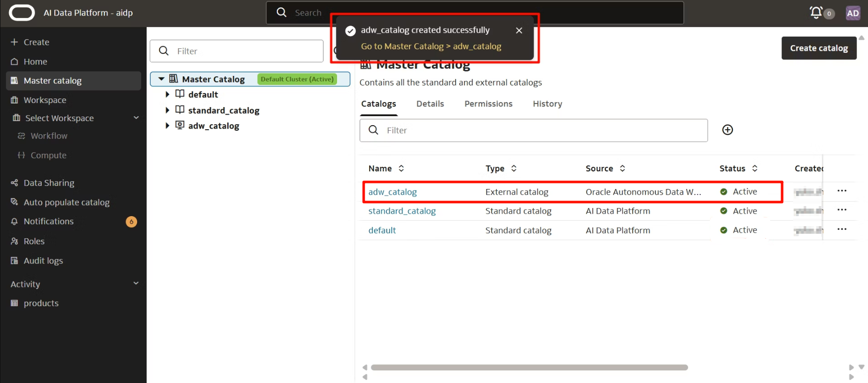
Task: Switch to the Details tab
Action: tap(430, 104)
